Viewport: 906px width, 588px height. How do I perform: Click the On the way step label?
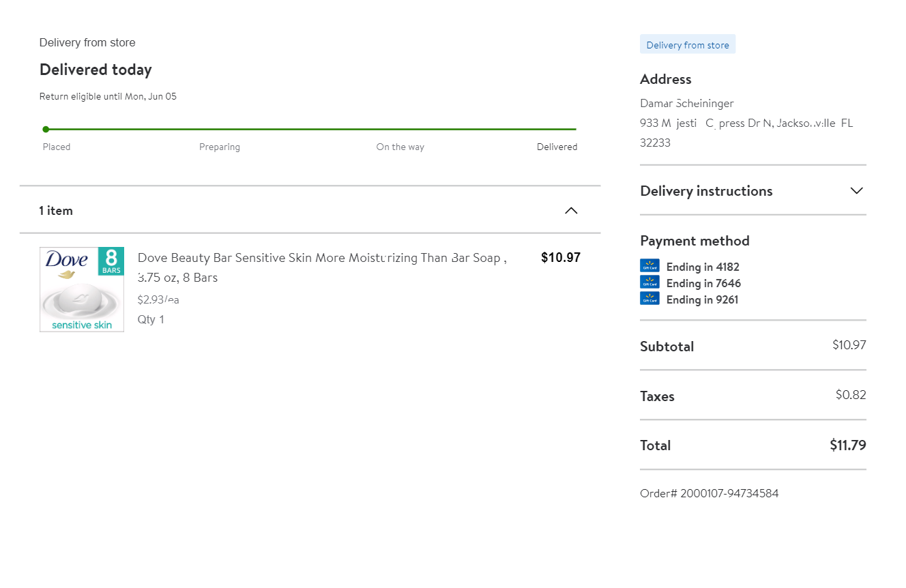[400, 147]
